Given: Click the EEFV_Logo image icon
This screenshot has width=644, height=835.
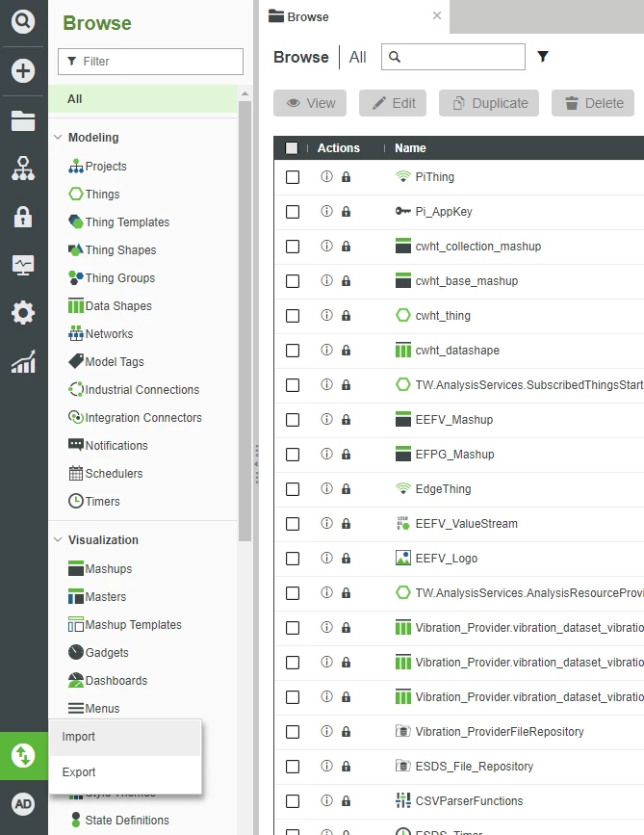Looking at the screenshot, I should pyautogui.click(x=403, y=558).
